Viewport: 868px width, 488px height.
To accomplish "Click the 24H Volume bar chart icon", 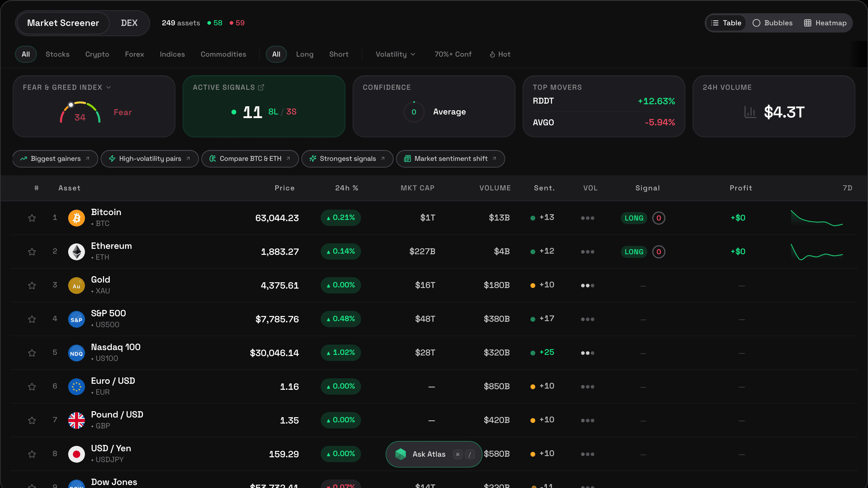I will 750,112.
